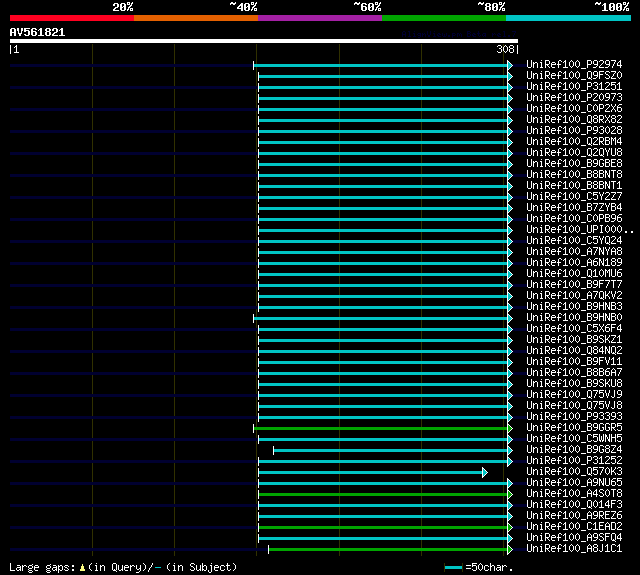
Task: Click the green alignment bar for A8J1C1
Action: 388,550
